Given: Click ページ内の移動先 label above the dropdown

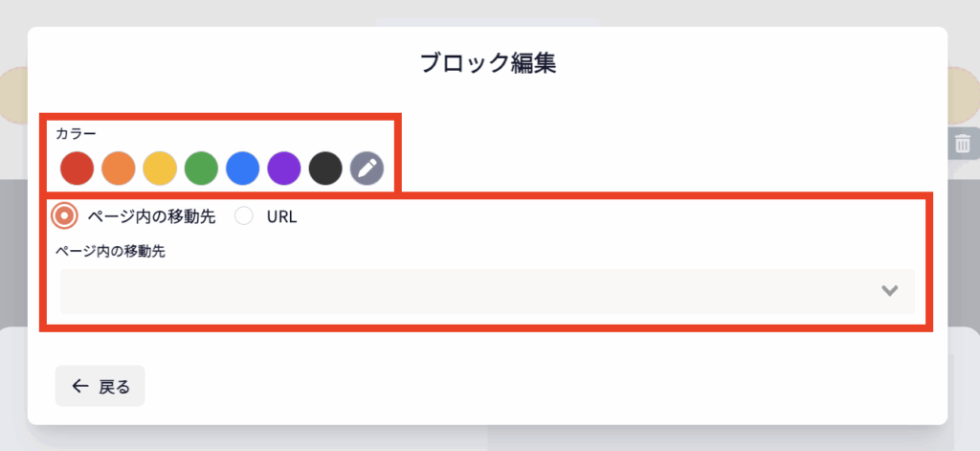Looking at the screenshot, I should click(x=111, y=252).
